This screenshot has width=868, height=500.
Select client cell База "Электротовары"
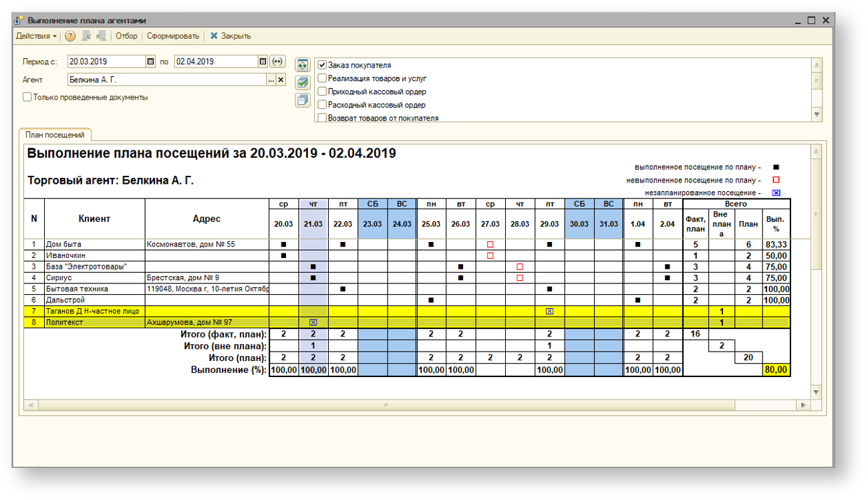pos(94,267)
